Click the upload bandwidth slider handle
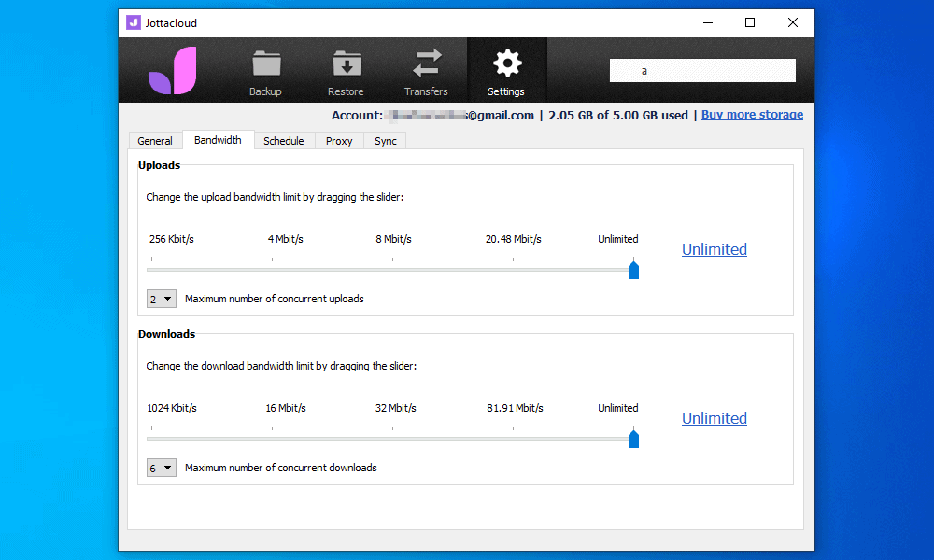934x560 pixels. (633, 270)
